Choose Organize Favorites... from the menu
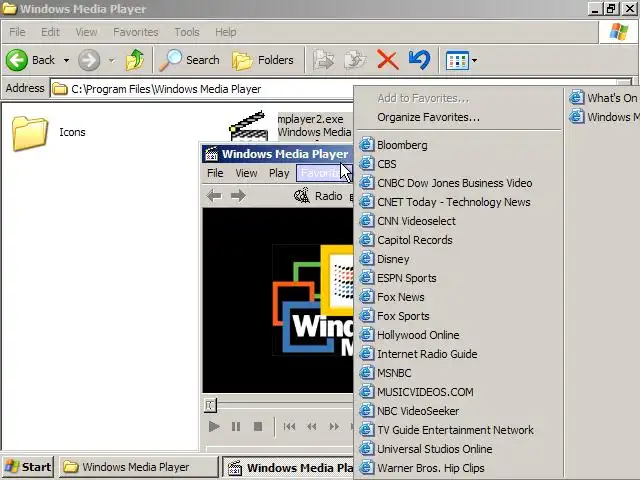 point(459,118)
